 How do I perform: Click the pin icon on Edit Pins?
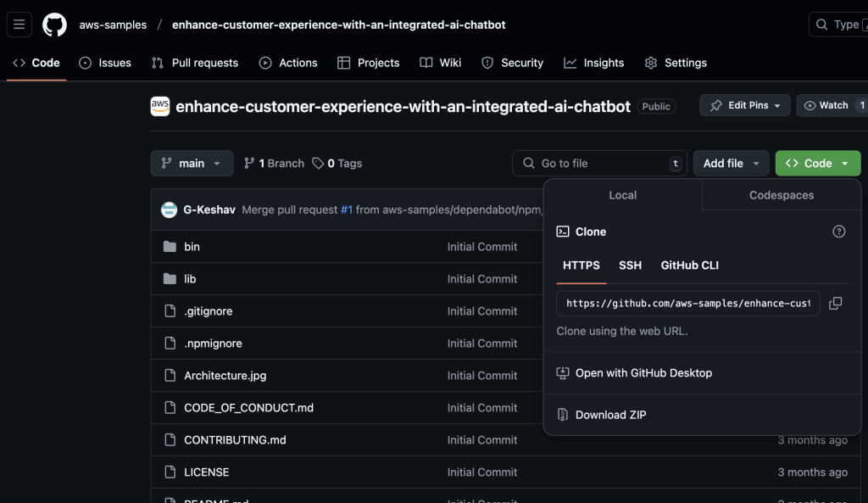click(x=715, y=105)
